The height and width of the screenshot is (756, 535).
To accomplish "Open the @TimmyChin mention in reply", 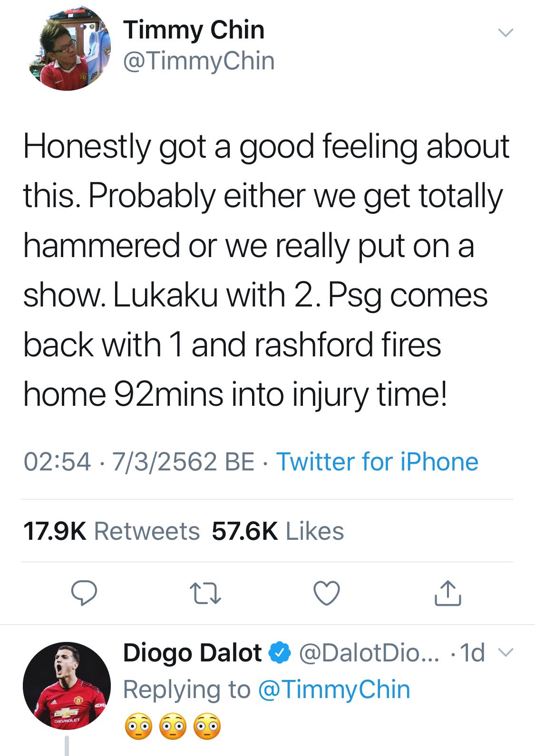I will [334, 689].
